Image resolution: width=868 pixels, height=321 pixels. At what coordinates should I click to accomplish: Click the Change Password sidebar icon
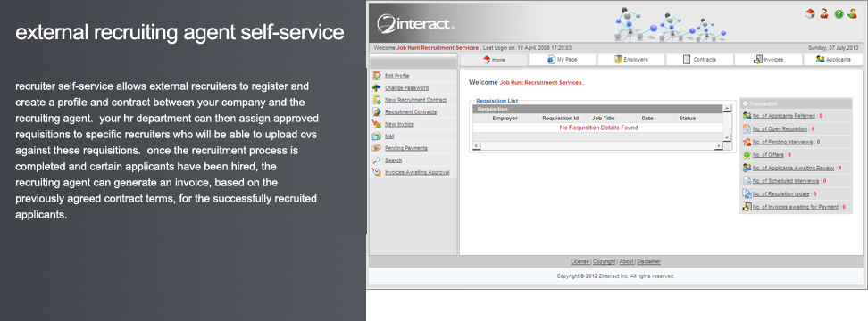coord(377,88)
